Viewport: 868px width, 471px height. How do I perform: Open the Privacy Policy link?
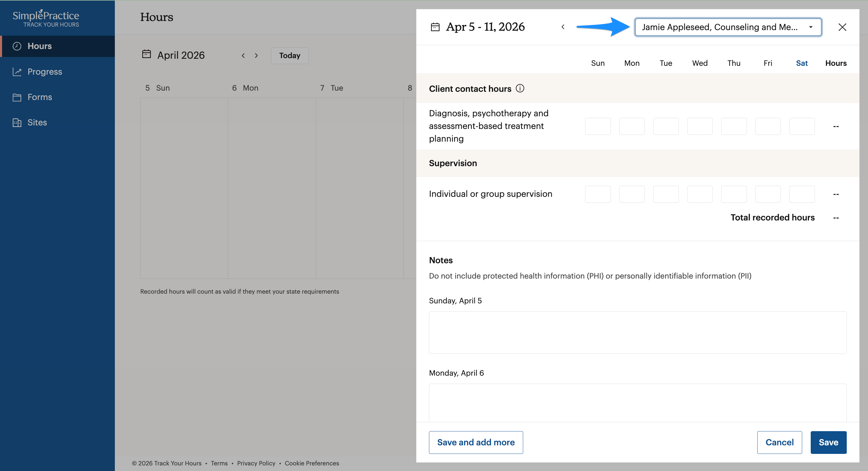click(x=256, y=463)
